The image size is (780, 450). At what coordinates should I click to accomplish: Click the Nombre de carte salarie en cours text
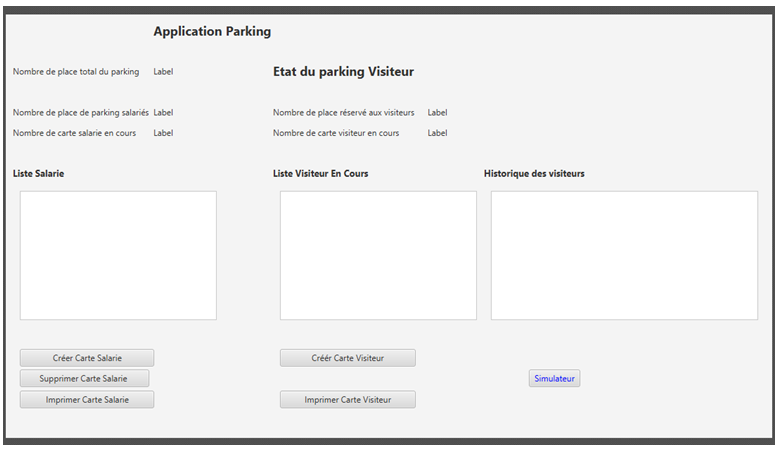pos(74,133)
